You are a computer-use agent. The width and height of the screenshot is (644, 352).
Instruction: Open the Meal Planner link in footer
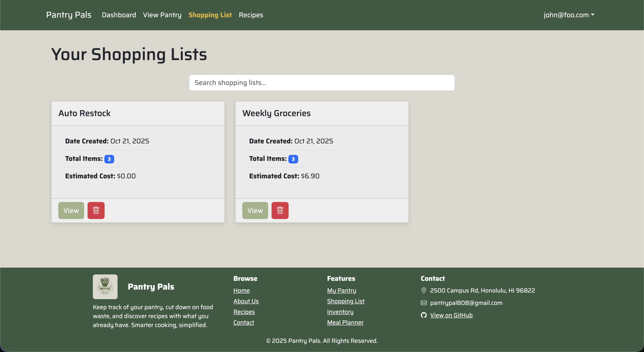[345, 322]
